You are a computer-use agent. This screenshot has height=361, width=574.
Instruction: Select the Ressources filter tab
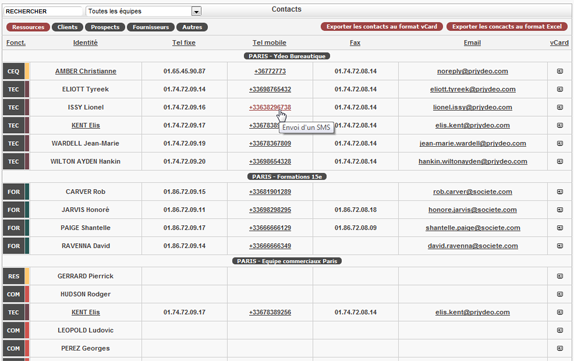point(28,27)
